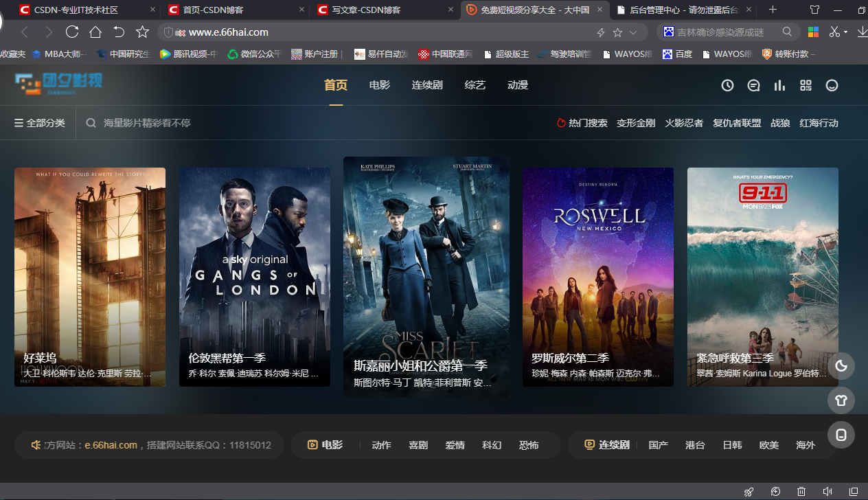Open the Miss Scarlet poster

pyautogui.click(x=426, y=277)
